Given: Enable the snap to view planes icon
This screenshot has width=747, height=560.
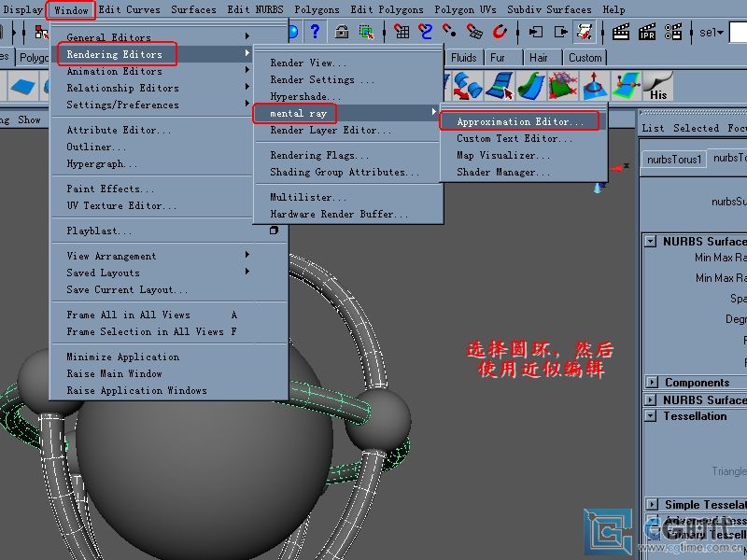Looking at the screenshot, I should coord(474,32).
